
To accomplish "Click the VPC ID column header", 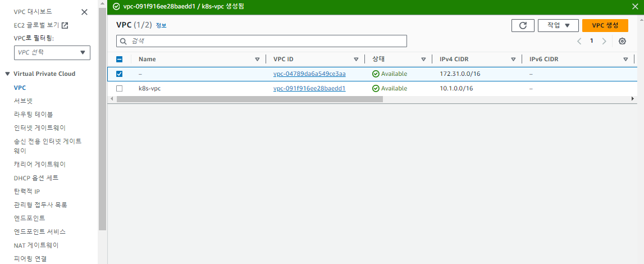I will click(284, 59).
